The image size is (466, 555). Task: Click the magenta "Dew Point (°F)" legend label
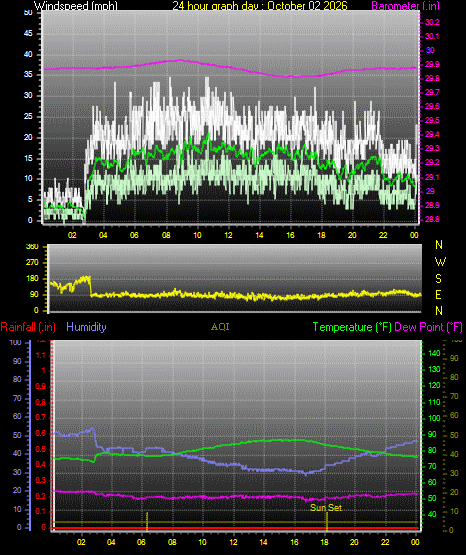coord(428,327)
